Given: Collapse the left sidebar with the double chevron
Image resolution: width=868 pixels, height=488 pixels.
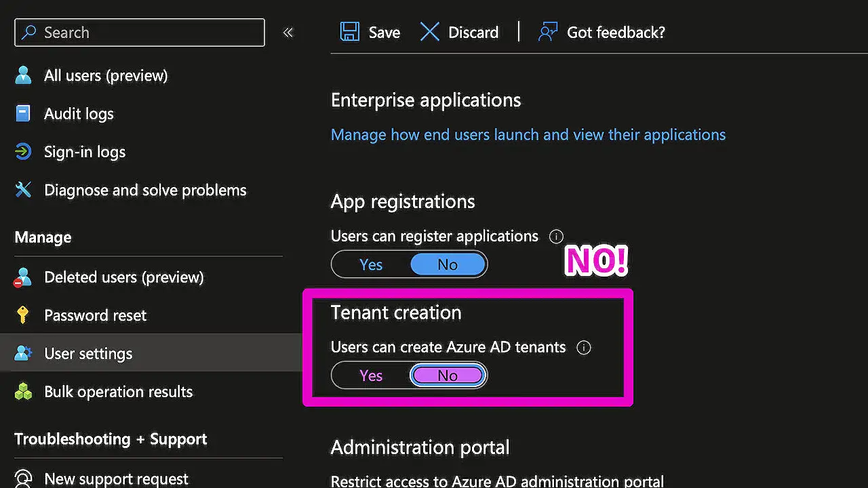Looking at the screenshot, I should click(x=288, y=32).
